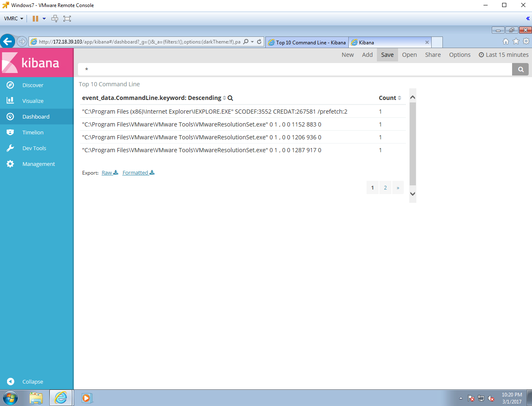The width and height of the screenshot is (532, 406).
Task: Click the VMwareResolutionSet 1287 917 row
Action: (x=243, y=150)
